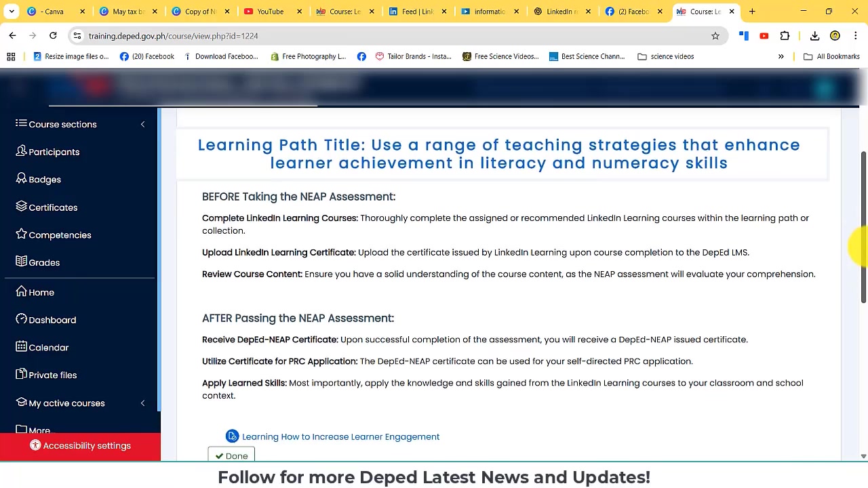Switch to Feed LinkedIn tab
The image size is (868, 488).
(417, 12)
